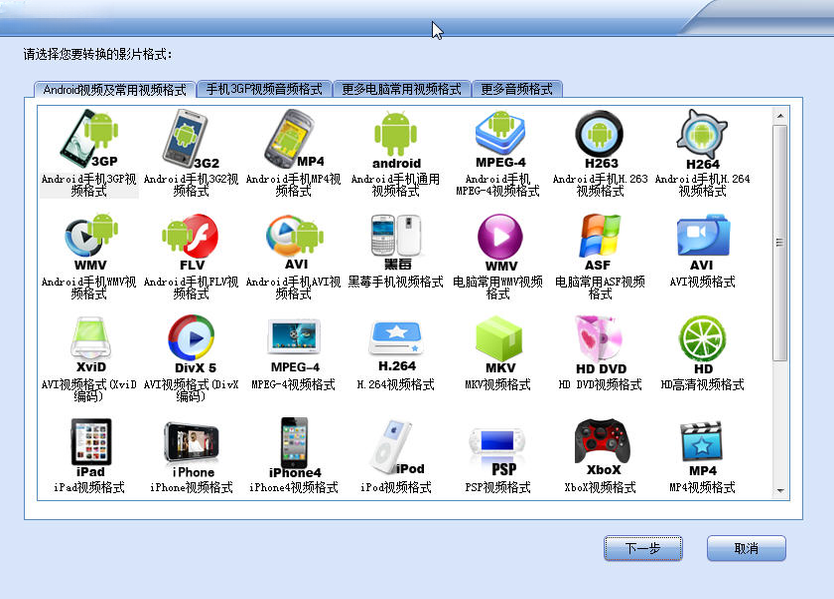834x599 pixels.
Task: Open the 更多音频格式 tab
Action: click(x=517, y=89)
